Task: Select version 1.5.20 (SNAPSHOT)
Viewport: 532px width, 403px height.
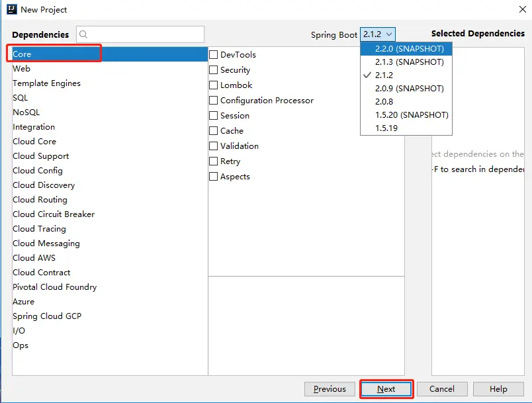Action: tap(406, 114)
